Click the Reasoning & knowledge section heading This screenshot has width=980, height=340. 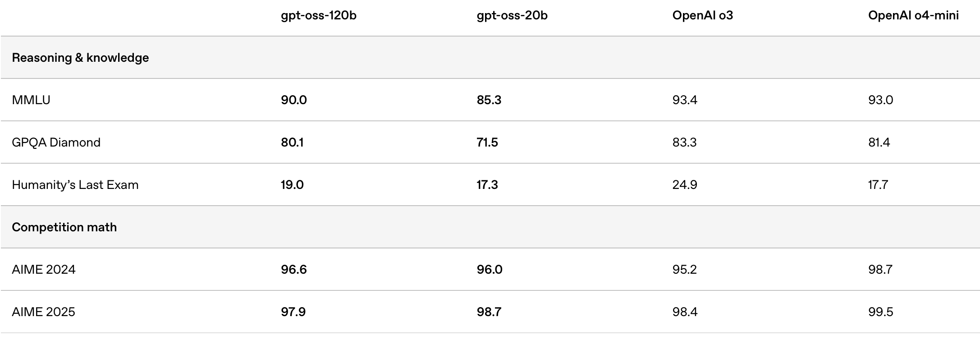coord(80,58)
